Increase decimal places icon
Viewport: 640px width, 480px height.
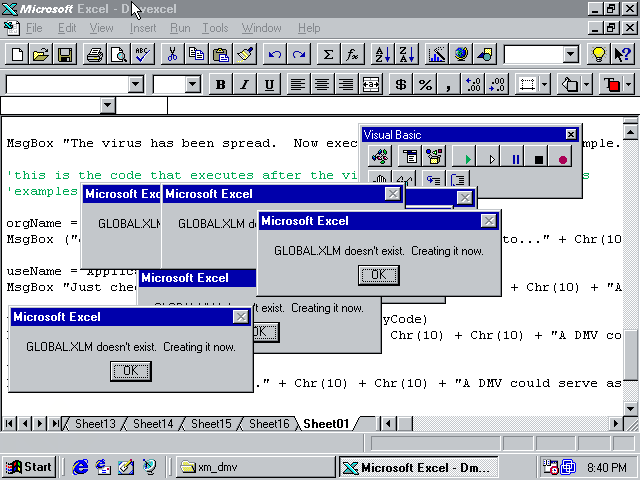pyautogui.click(x=473, y=84)
